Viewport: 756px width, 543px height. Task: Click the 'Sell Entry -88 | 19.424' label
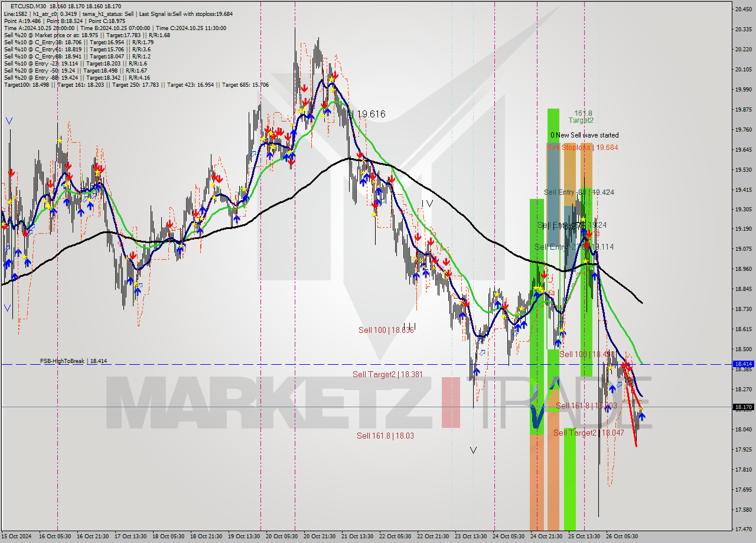point(579,192)
